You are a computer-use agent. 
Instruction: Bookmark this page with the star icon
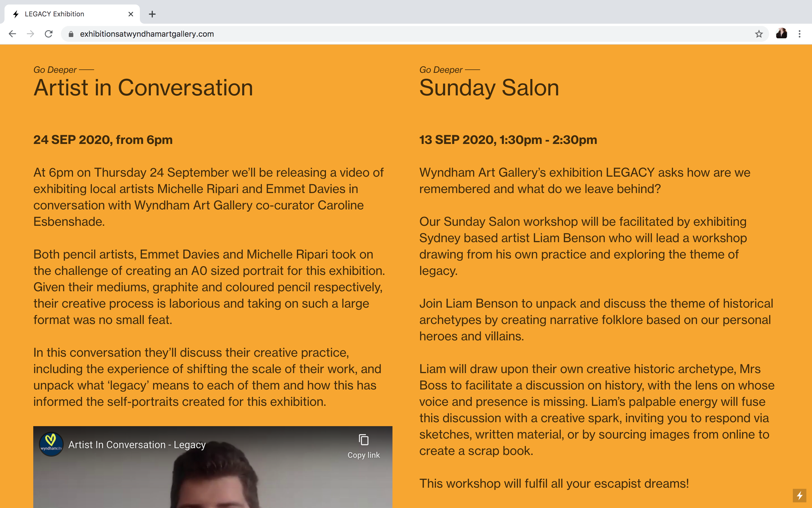[759, 34]
